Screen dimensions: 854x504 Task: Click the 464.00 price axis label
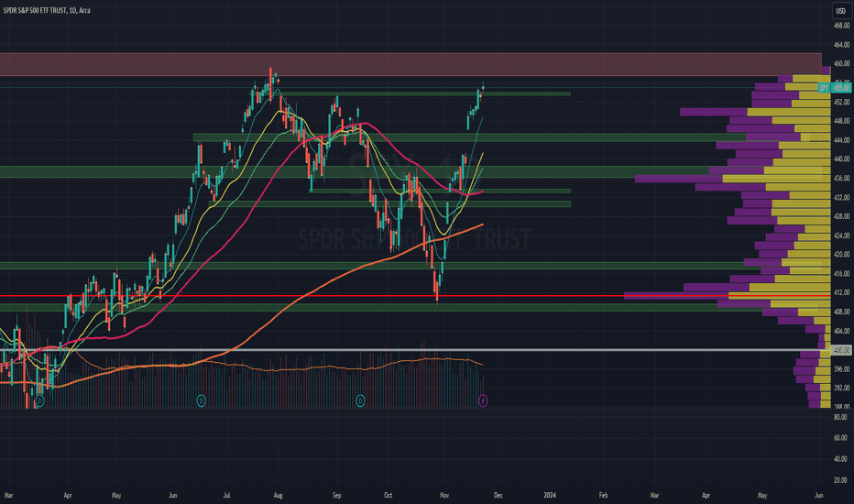[x=841, y=45]
